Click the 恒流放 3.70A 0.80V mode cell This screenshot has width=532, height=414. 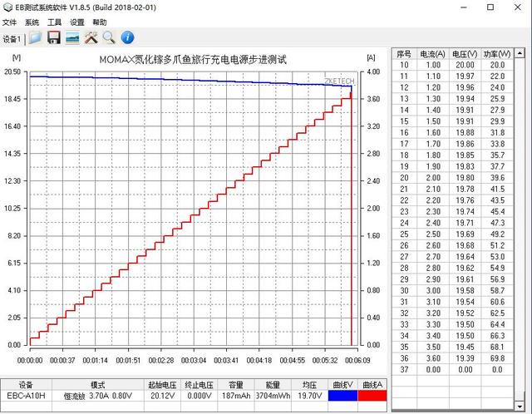98,396
